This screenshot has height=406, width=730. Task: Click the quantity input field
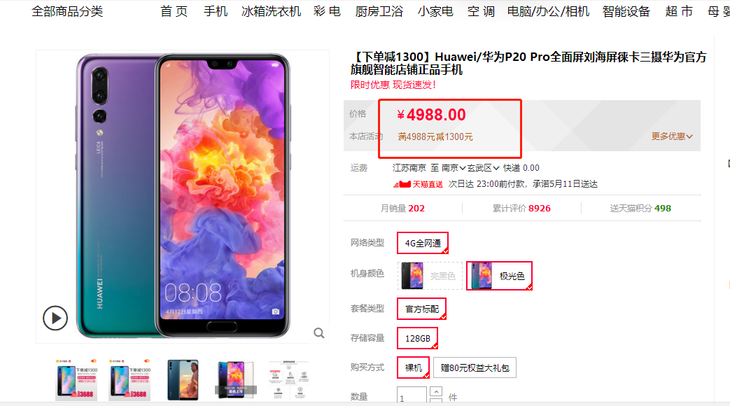tap(412, 396)
